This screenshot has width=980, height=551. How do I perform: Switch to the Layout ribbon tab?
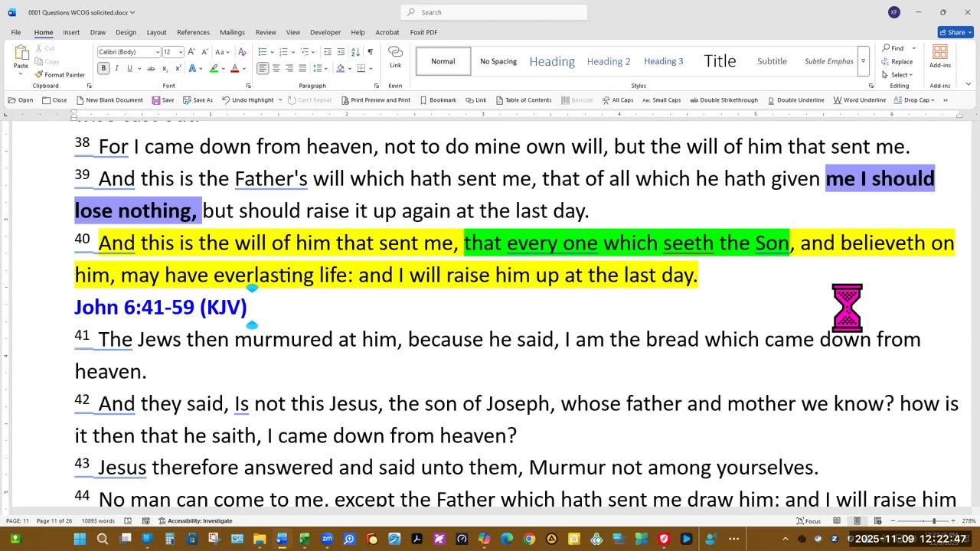point(156,32)
